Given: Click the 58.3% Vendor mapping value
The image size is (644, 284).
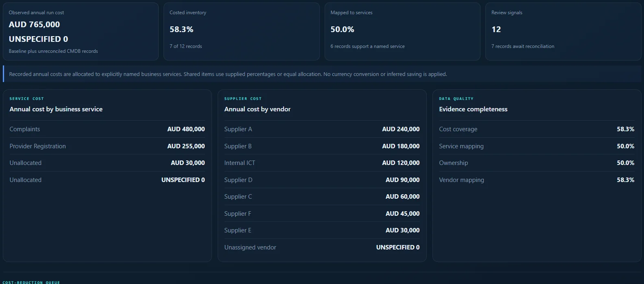Looking at the screenshot, I should coord(625,180).
